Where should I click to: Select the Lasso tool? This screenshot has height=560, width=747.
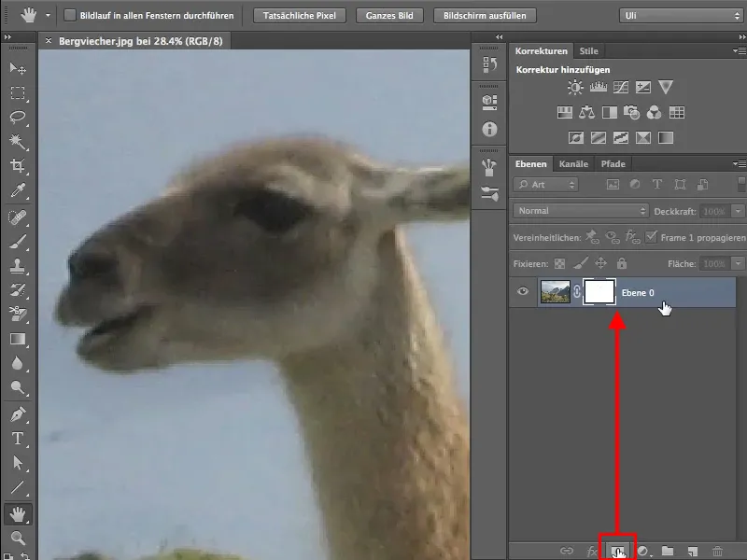click(18, 118)
